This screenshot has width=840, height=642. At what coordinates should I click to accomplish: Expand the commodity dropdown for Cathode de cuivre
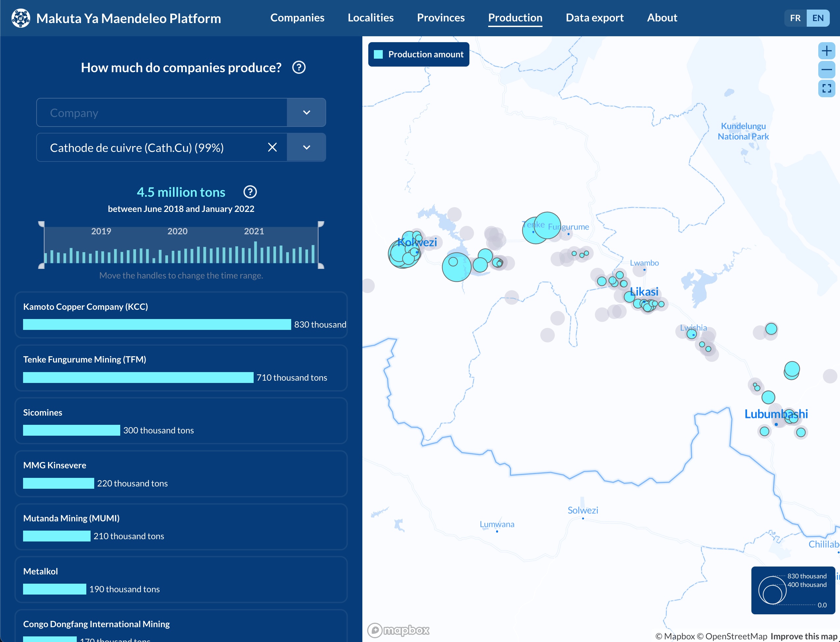click(x=306, y=147)
